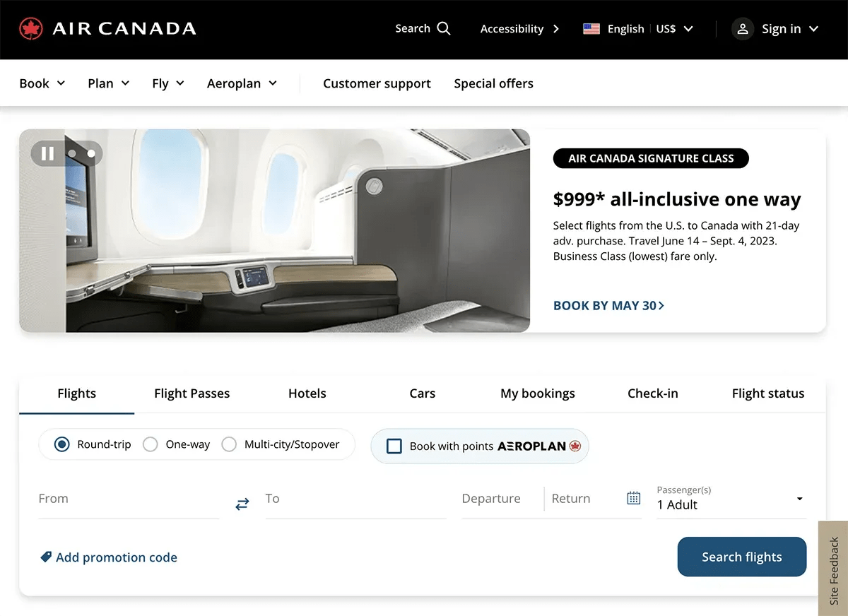Open the Search magnifier icon
848x616 pixels.
pyautogui.click(x=446, y=28)
